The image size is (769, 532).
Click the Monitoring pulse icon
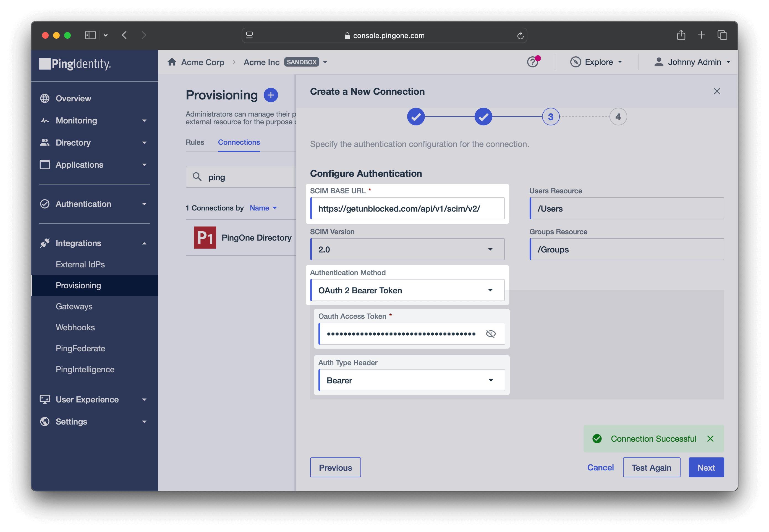click(x=45, y=121)
